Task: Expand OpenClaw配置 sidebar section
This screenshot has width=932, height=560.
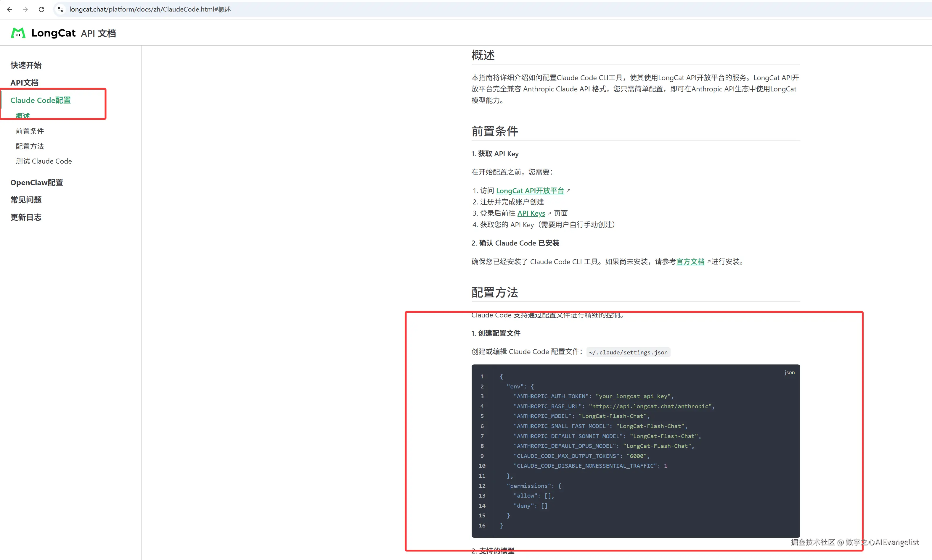Action: pos(36,183)
